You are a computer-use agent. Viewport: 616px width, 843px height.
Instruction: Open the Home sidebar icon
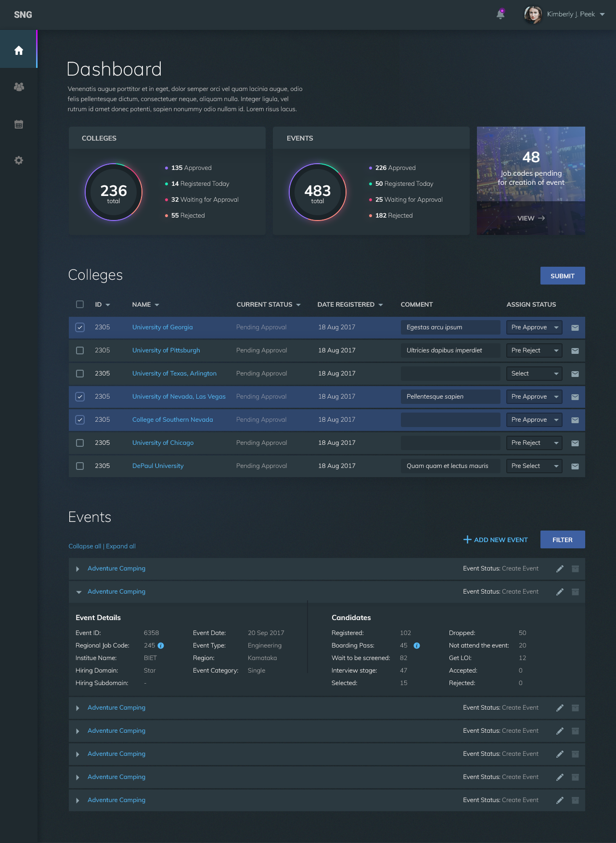(19, 50)
